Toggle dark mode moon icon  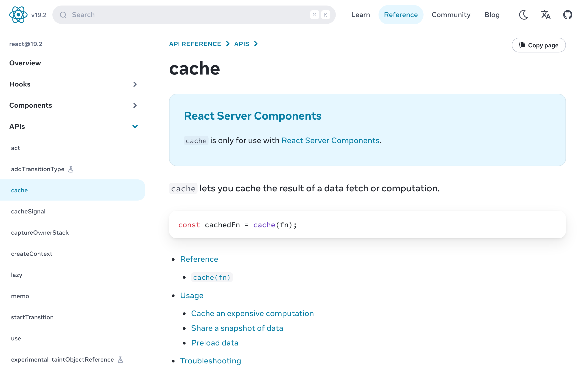(x=524, y=14)
